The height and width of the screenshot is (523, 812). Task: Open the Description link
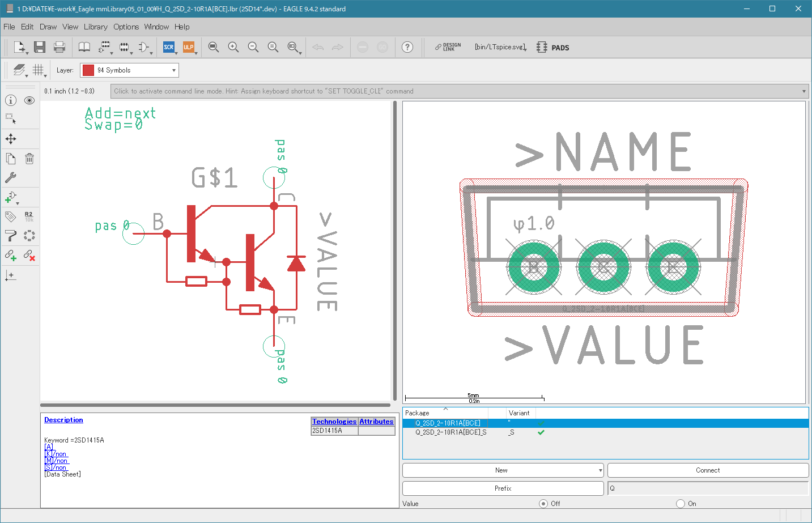coord(63,420)
